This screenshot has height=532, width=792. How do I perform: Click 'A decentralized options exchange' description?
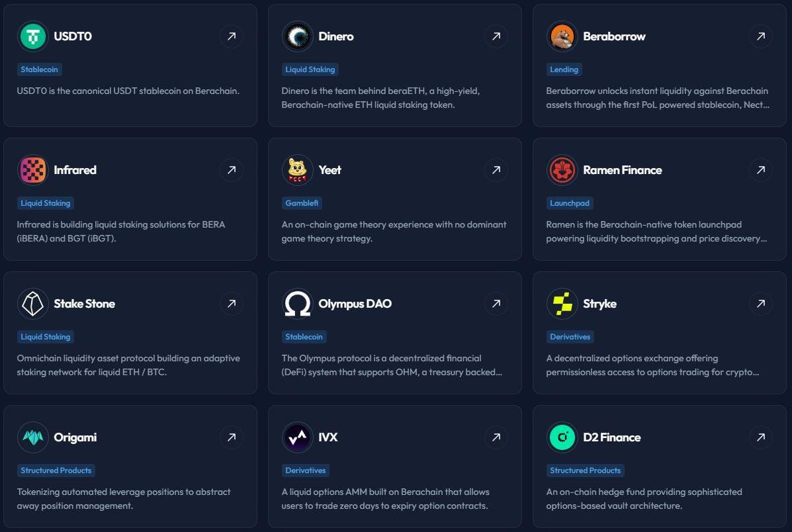[652, 365]
